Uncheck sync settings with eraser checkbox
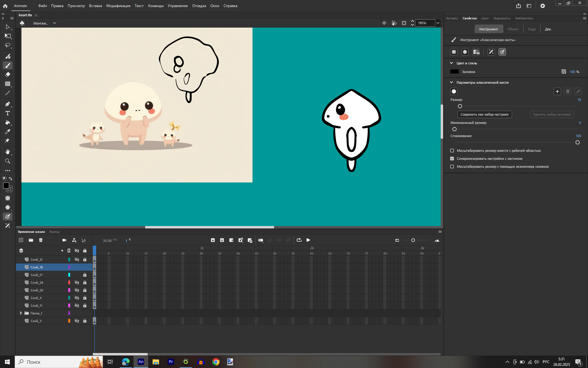Screen dimensions: 588x368 452,159
